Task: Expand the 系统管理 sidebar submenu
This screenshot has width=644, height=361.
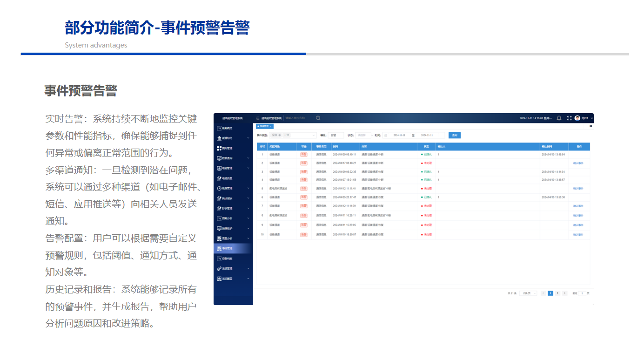Action: [x=233, y=269]
